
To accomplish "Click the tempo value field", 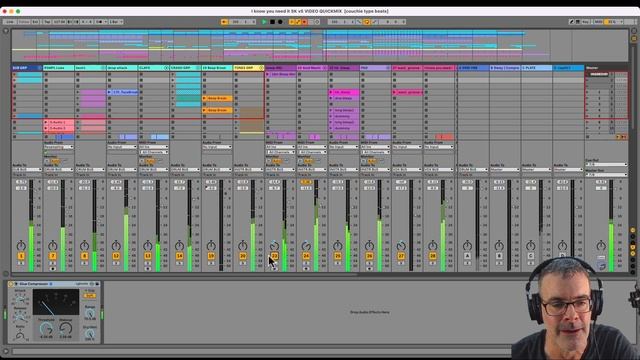I will click(59, 22).
